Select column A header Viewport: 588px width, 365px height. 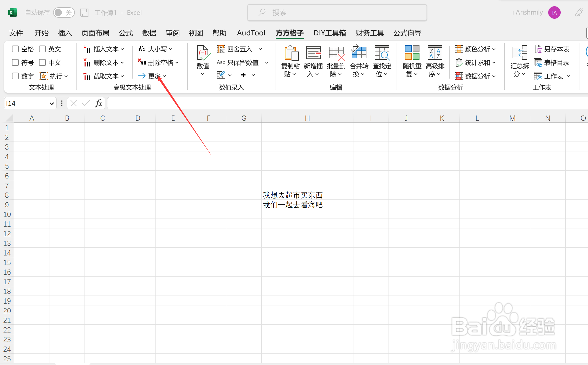pos(32,118)
